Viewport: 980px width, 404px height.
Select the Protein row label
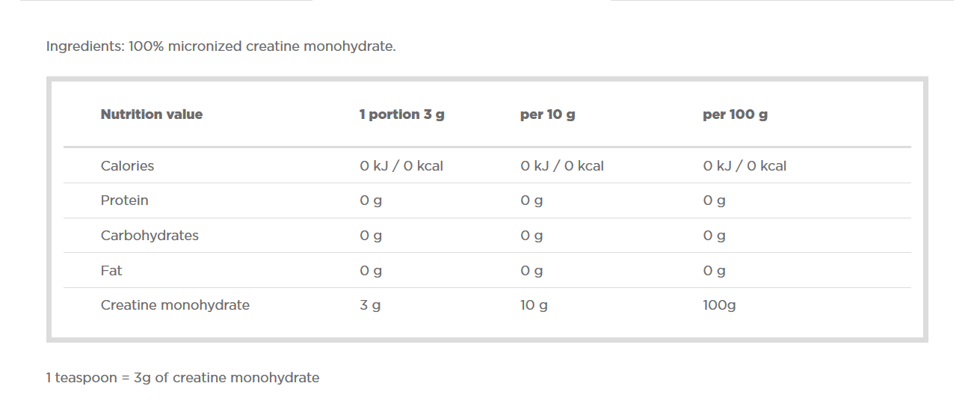coord(125,201)
